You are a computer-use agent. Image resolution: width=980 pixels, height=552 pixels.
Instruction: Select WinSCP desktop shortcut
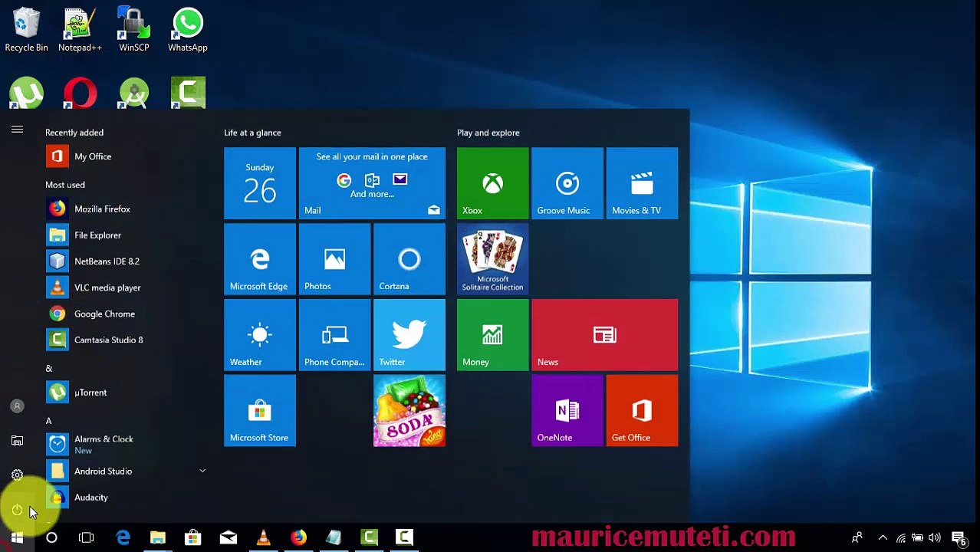(x=134, y=30)
